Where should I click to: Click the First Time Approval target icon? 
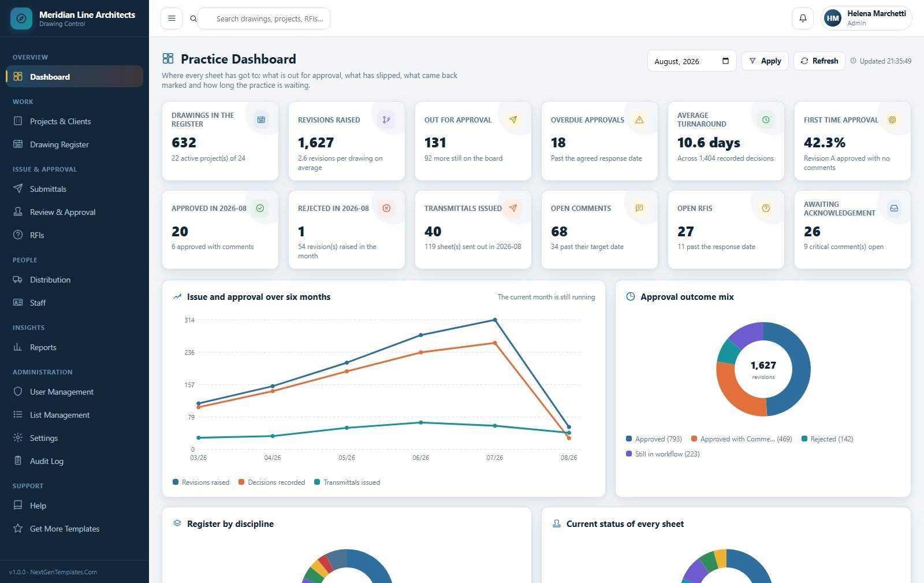click(892, 120)
